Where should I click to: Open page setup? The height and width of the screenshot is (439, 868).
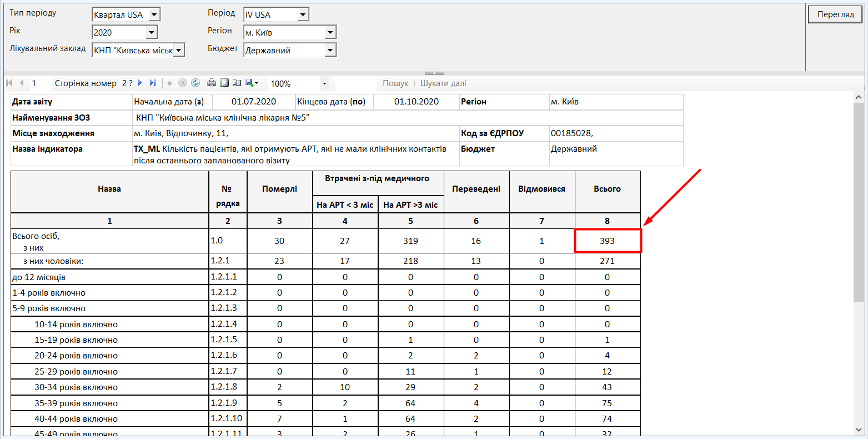(x=237, y=83)
